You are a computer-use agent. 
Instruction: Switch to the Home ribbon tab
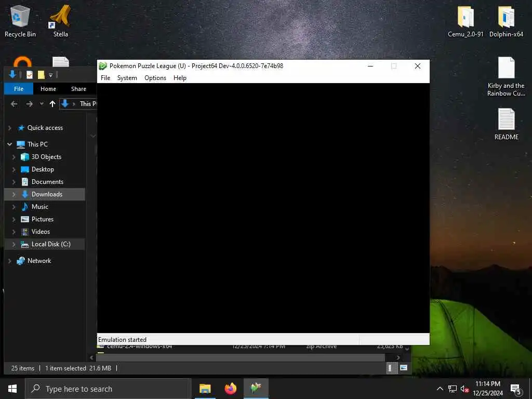[x=48, y=89]
